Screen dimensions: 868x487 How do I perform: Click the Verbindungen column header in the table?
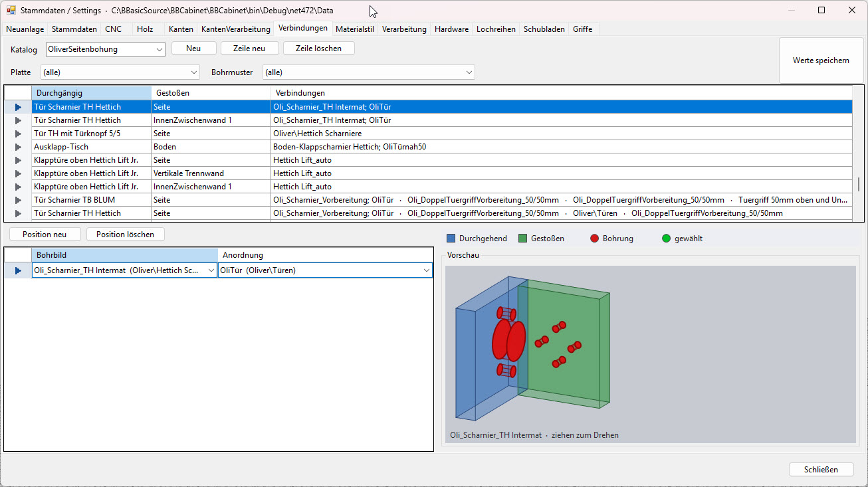point(562,93)
